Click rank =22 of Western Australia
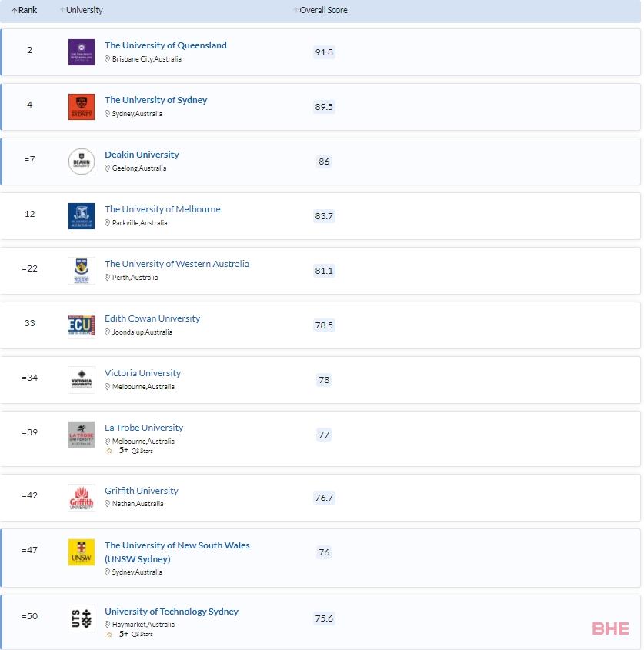The width and height of the screenshot is (644, 650). [29, 268]
